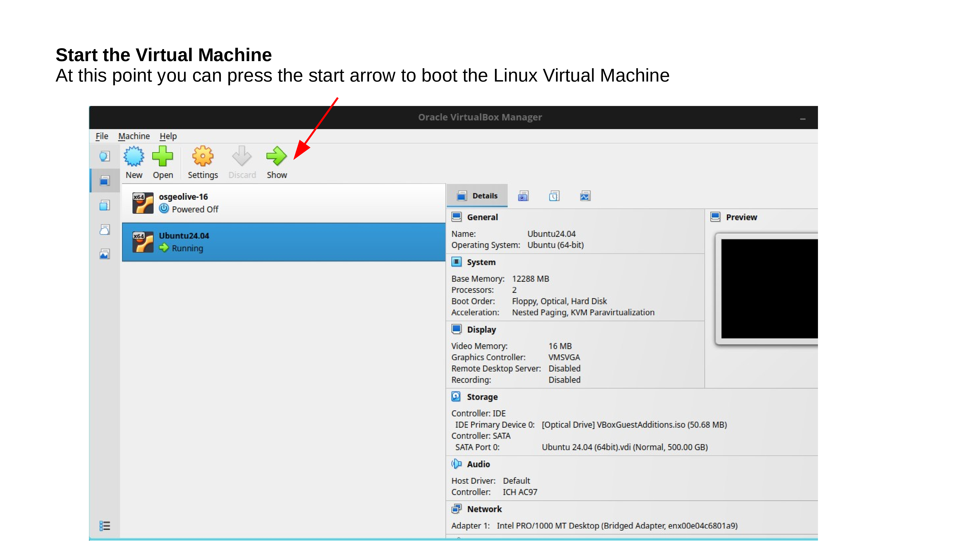This screenshot has width=980, height=551.
Task: Click the top sidebar Welcome icon
Action: click(x=105, y=156)
